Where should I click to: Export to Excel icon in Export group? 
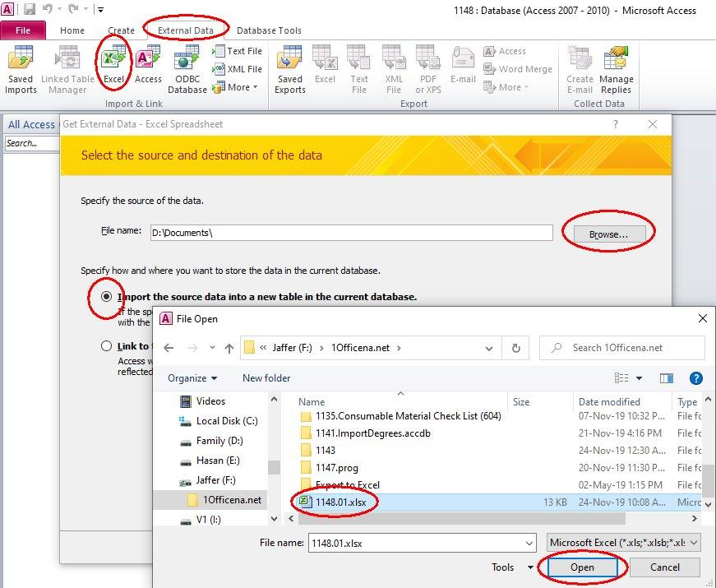point(326,64)
